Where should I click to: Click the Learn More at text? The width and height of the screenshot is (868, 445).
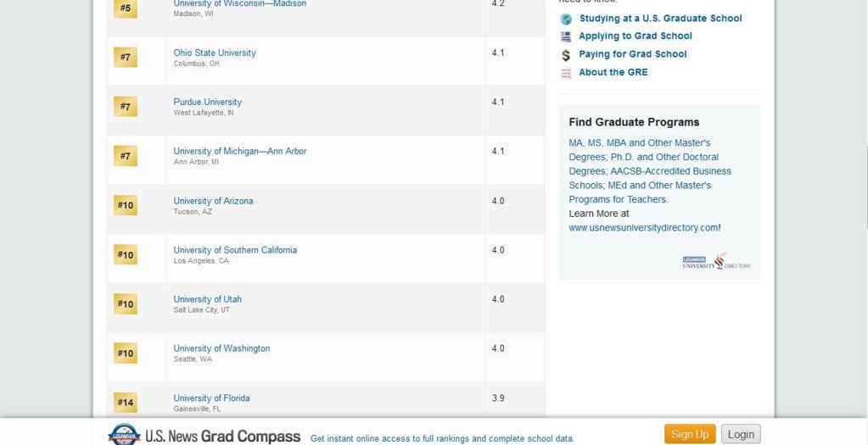(x=598, y=214)
